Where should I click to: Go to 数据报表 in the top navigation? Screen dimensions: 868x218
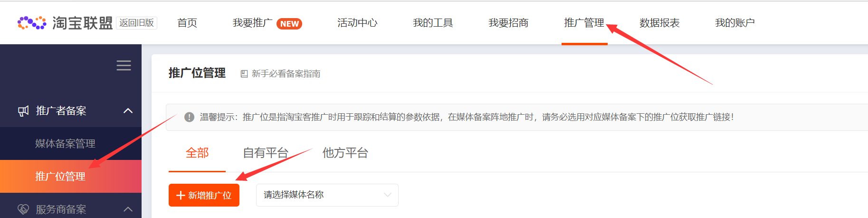coord(659,23)
